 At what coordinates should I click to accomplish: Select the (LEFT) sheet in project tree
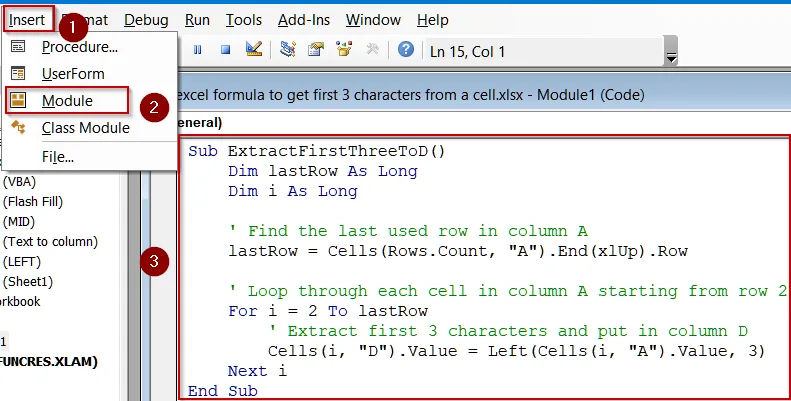22,262
